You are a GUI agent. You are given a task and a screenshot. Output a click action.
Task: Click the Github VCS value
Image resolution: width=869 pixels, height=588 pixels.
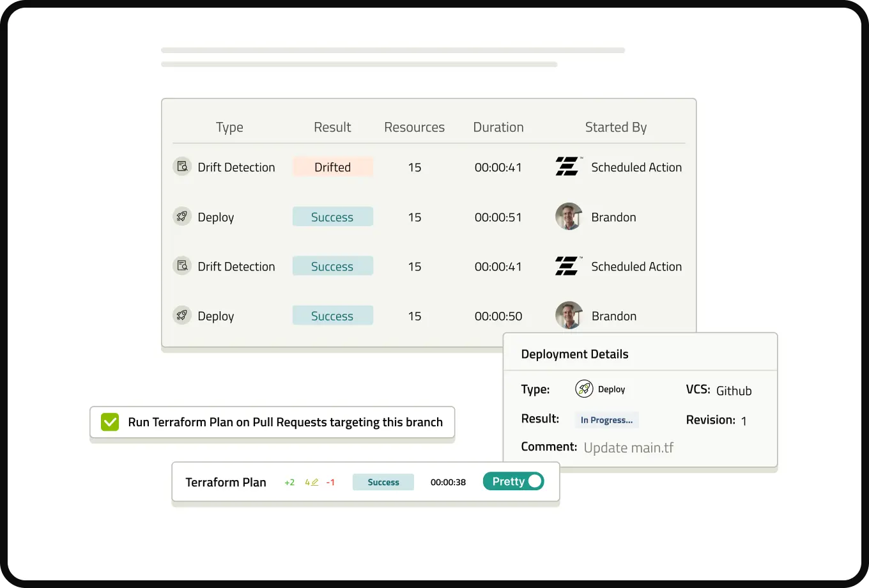pyautogui.click(x=734, y=391)
